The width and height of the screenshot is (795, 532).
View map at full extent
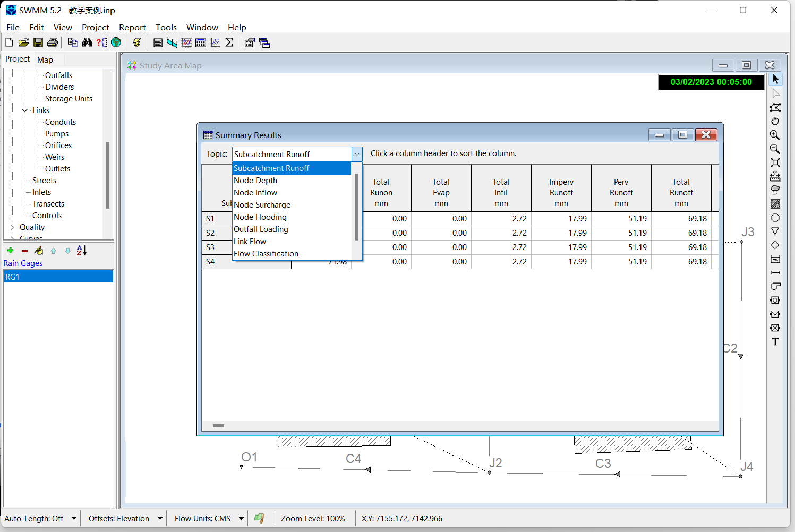click(x=775, y=162)
